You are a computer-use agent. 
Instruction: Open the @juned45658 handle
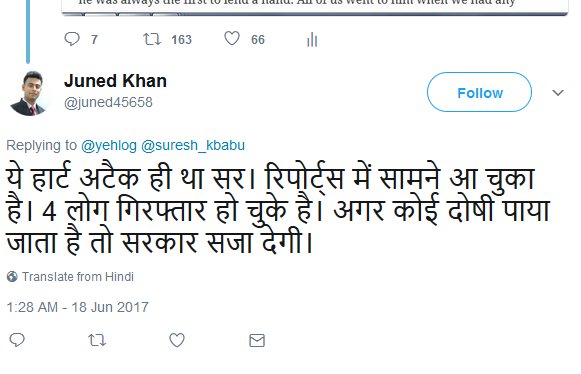(108, 102)
